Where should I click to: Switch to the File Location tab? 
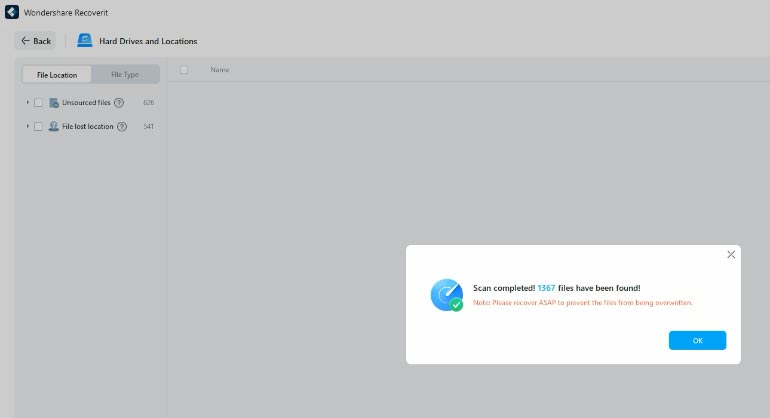point(57,75)
